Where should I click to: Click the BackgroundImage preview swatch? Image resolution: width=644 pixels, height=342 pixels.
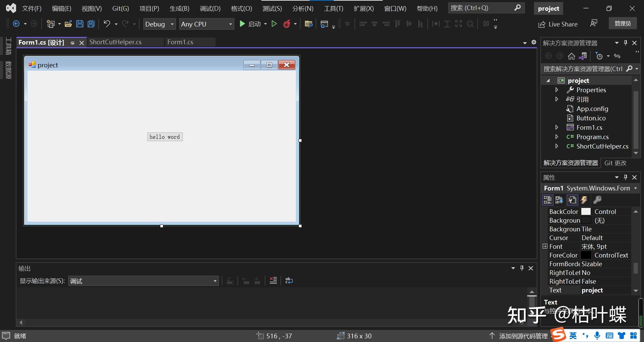[586, 220]
